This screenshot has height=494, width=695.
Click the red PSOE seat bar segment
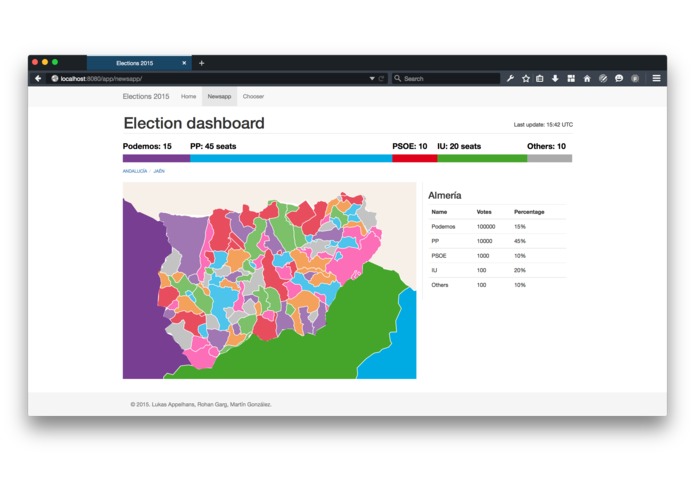tap(415, 158)
